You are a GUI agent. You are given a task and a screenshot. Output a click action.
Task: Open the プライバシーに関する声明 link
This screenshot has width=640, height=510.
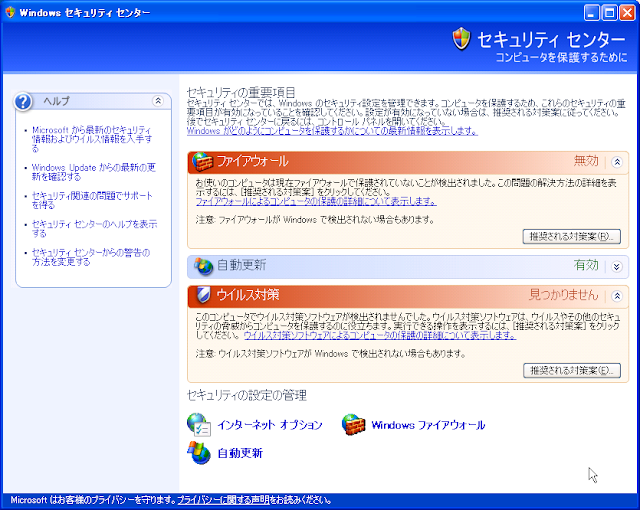click(223, 500)
